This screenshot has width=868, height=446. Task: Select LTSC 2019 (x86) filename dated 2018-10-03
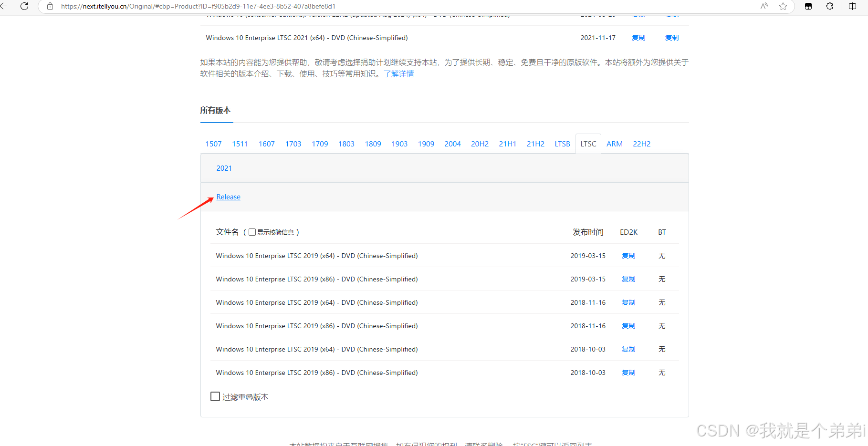(x=317, y=373)
